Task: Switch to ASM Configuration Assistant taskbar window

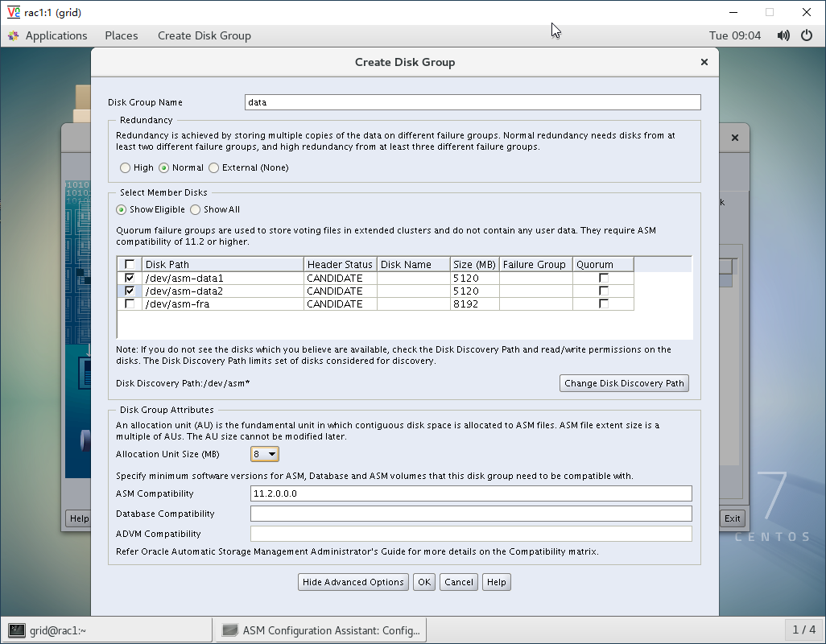Action: click(320, 630)
